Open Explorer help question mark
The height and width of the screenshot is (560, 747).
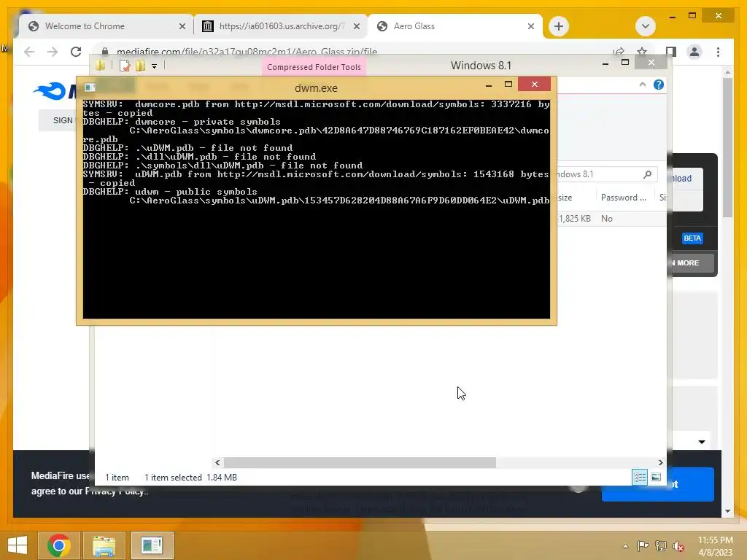pos(659,85)
